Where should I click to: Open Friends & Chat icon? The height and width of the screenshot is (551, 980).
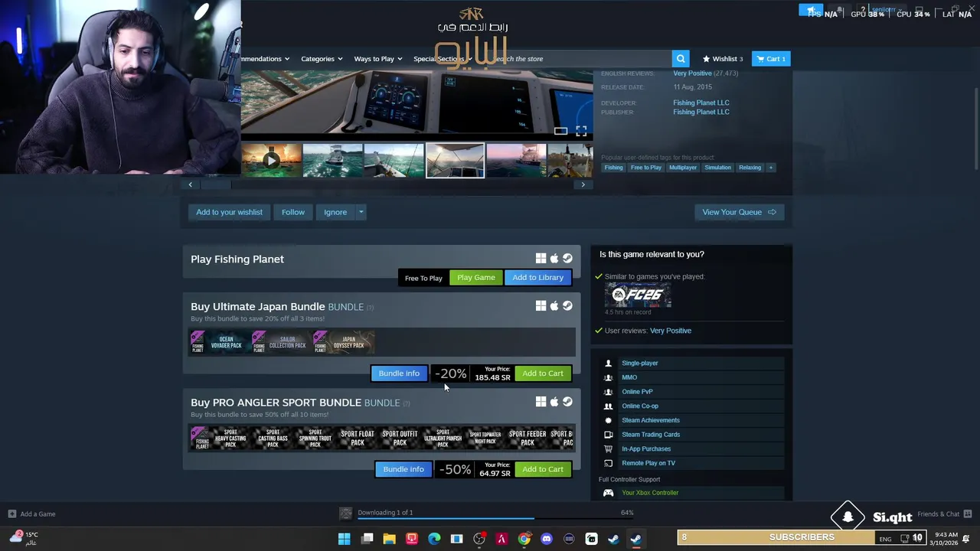click(968, 514)
